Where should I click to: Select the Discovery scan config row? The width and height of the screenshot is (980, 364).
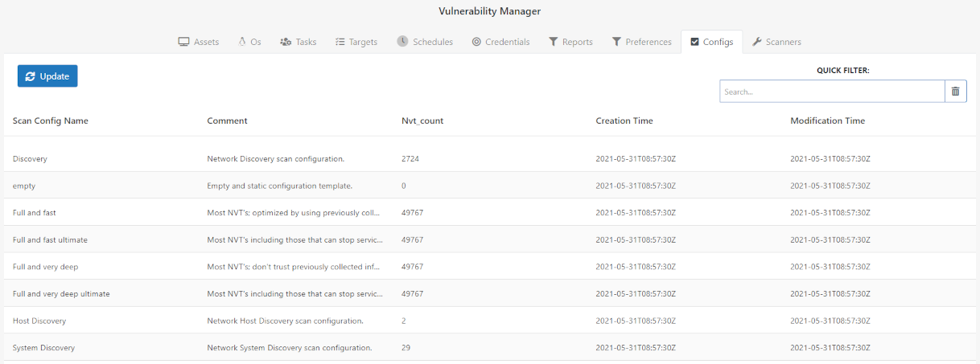[x=490, y=158]
